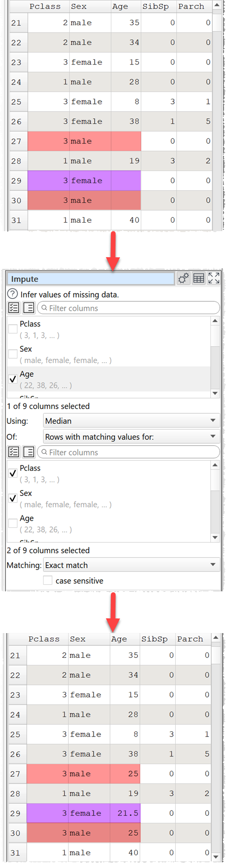This screenshot has width=226, height=868.
Task: Select row number 31 in bottom table
Action: 18,853
